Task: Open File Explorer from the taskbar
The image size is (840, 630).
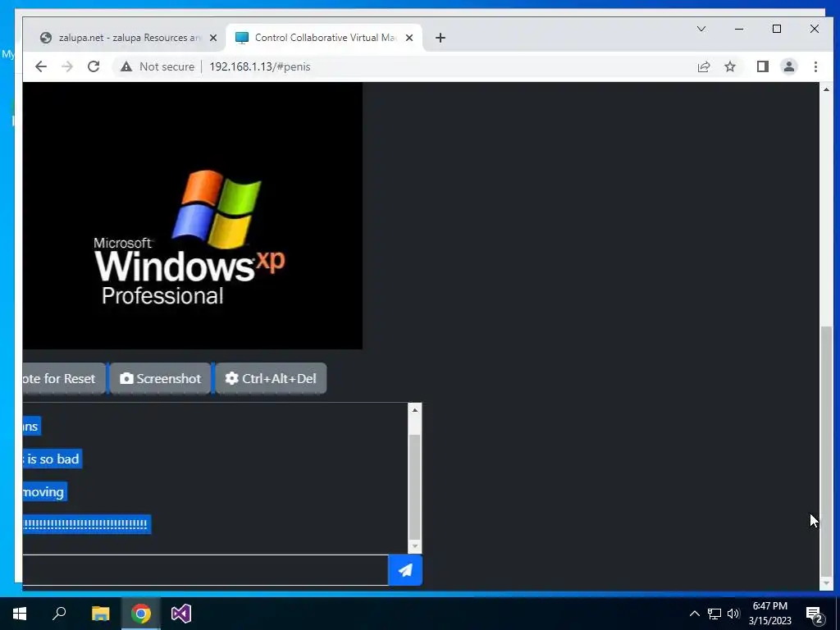Action: click(x=100, y=614)
